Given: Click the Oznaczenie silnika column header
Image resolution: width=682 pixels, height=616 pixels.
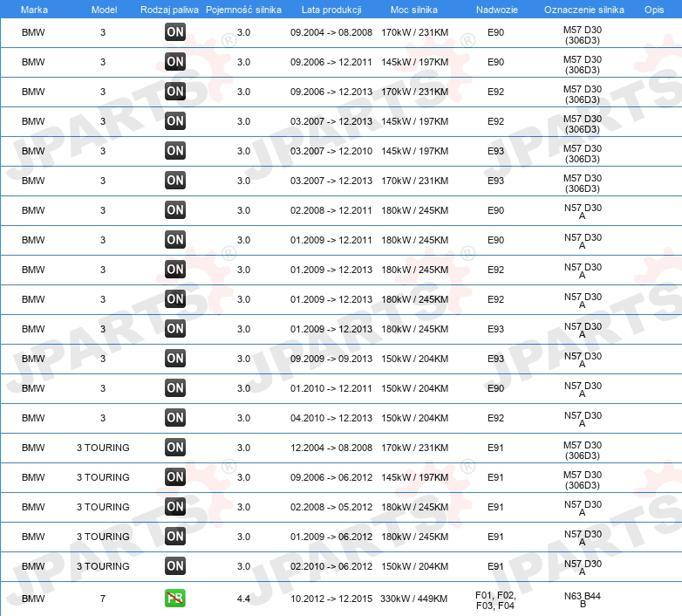Looking at the screenshot, I should 584,10.
